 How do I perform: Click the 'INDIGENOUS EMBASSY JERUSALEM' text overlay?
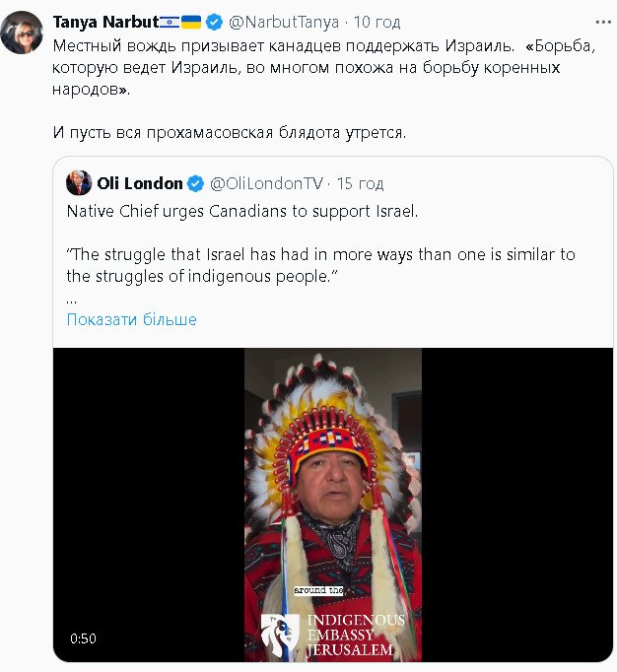coord(355,636)
